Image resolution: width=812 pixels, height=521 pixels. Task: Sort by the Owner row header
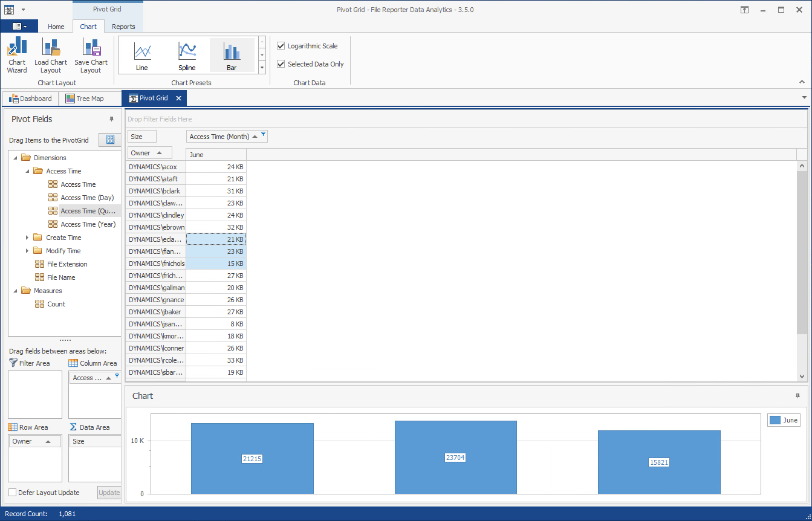[x=149, y=153]
